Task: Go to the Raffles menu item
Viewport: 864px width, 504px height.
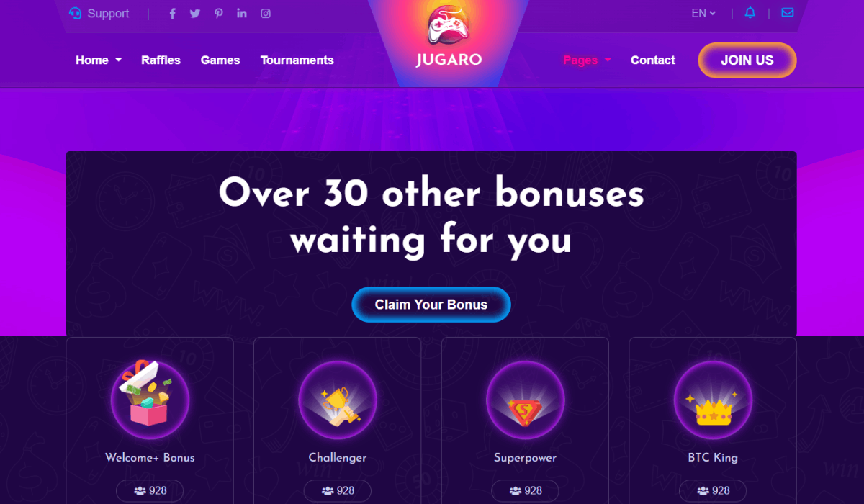Action: point(161,60)
